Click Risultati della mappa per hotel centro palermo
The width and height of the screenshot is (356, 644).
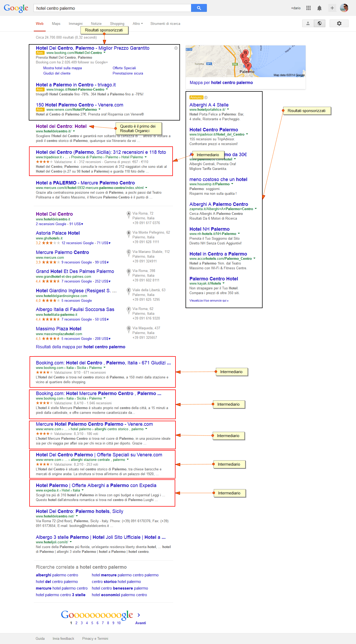click(x=80, y=347)
